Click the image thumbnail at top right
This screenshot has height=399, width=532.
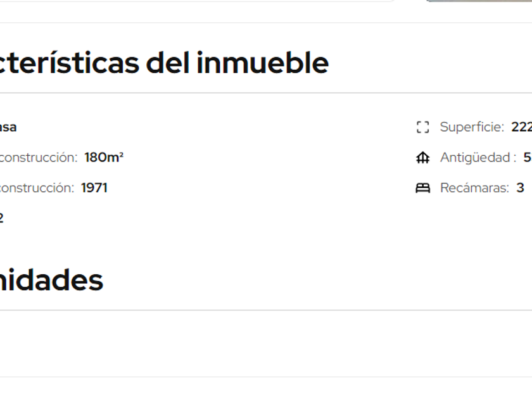click(478, 1)
